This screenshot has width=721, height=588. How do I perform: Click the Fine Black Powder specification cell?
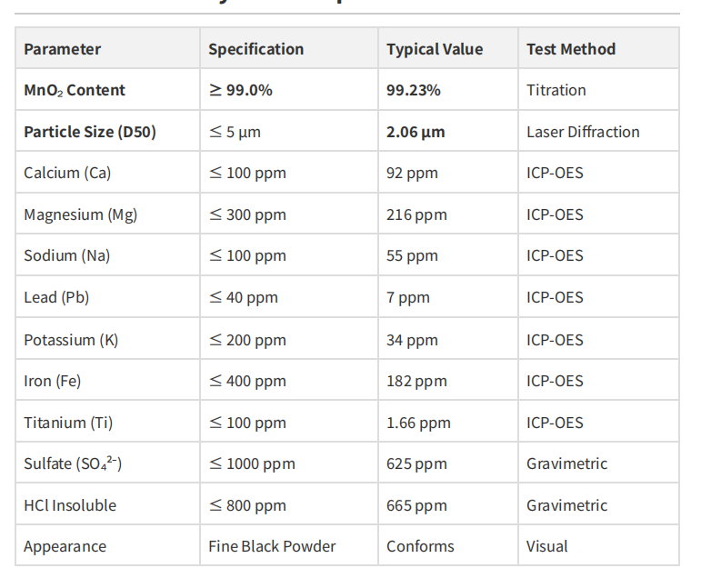click(272, 546)
